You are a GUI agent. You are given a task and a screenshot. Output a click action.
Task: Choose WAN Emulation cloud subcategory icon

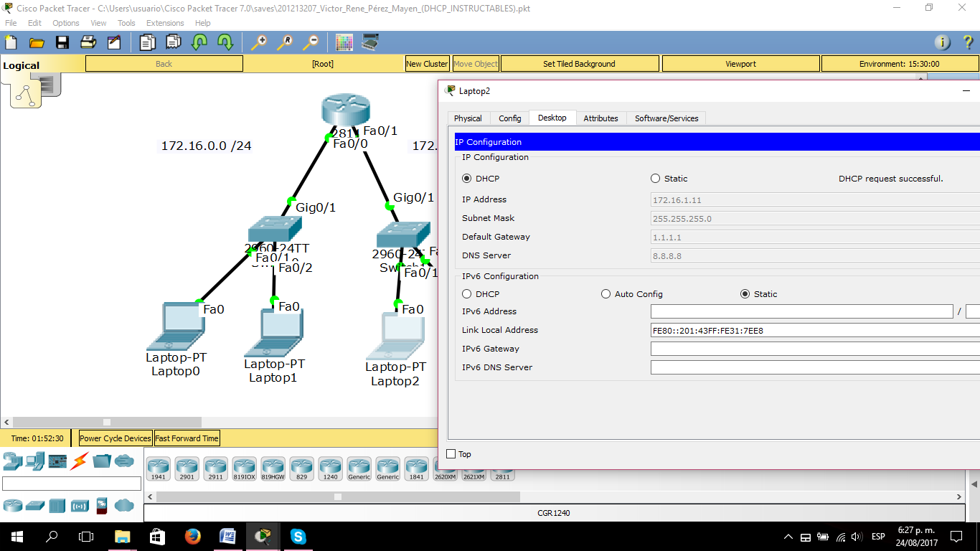tap(124, 506)
